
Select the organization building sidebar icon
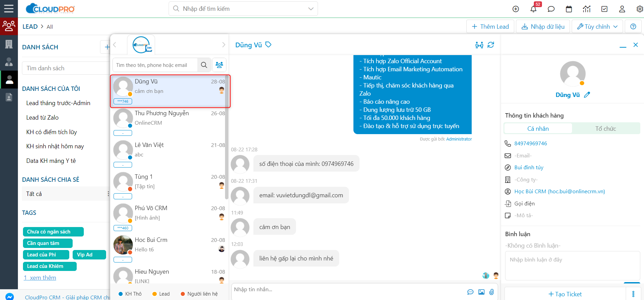9,44
